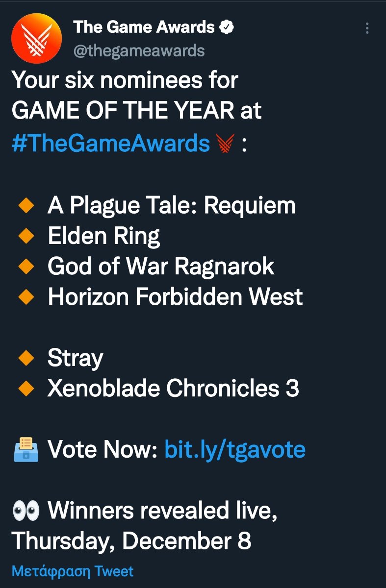Click the orange diamond beside Stray
The height and width of the screenshot is (588, 386).
pyautogui.click(x=25, y=358)
